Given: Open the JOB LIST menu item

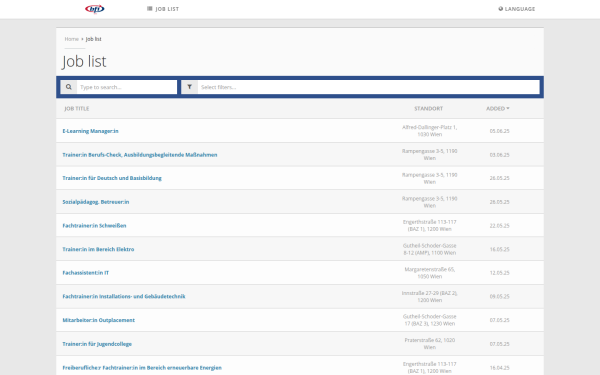Looking at the screenshot, I should click(163, 9).
